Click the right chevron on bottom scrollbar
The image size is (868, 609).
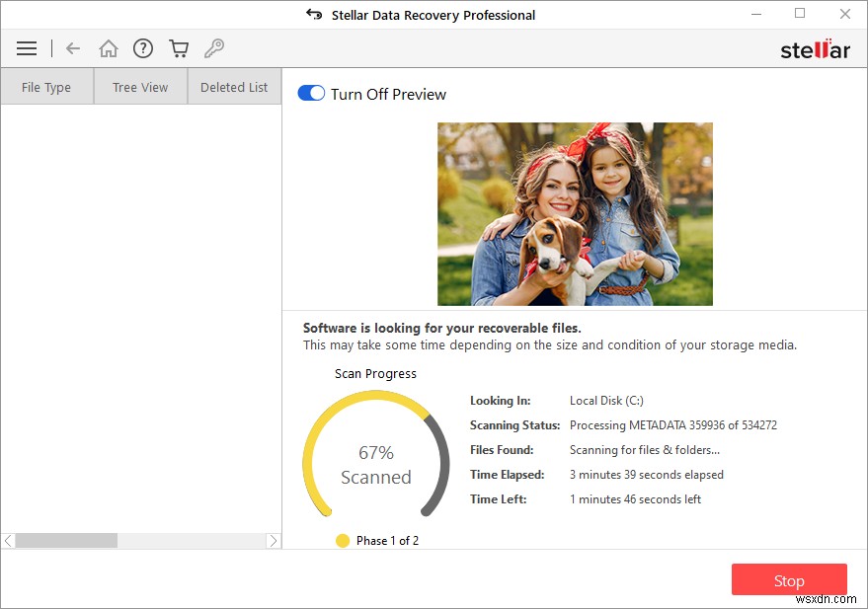tap(275, 540)
